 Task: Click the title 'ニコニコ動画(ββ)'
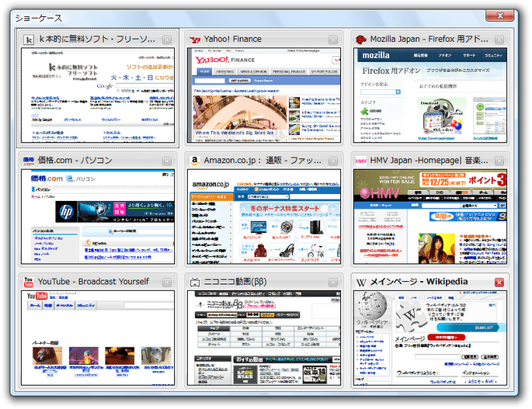[235, 282]
